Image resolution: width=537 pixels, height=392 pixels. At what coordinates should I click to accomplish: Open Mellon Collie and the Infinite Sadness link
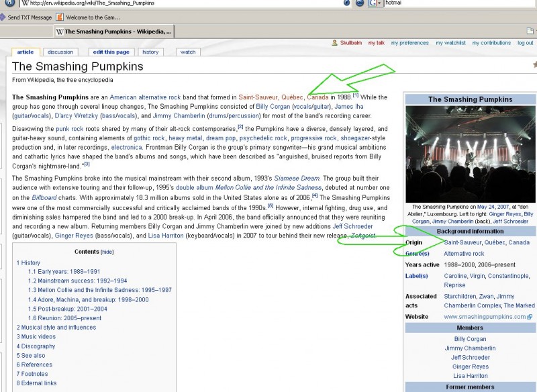(x=268, y=188)
